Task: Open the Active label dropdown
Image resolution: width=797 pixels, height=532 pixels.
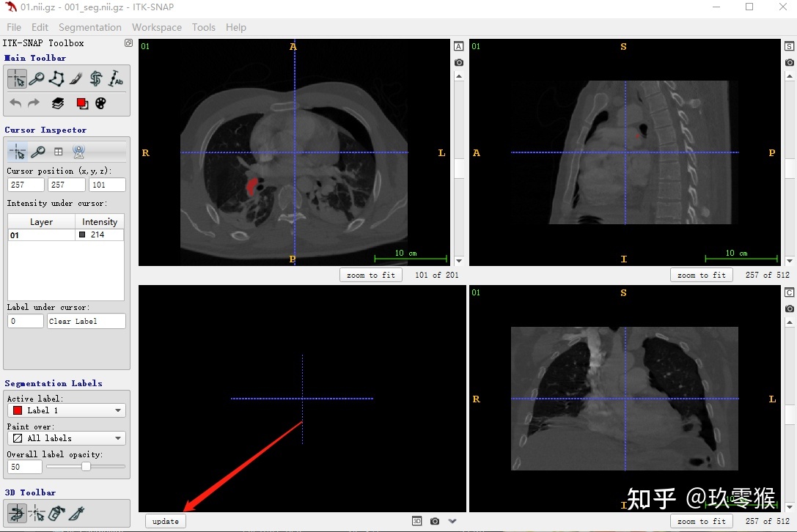Action: [67, 410]
